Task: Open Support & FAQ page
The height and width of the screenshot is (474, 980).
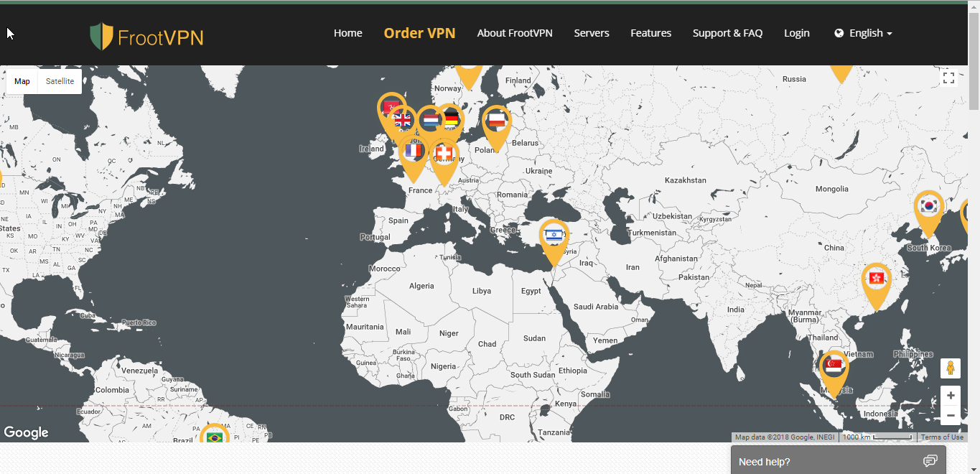Action: coord(727,33)
